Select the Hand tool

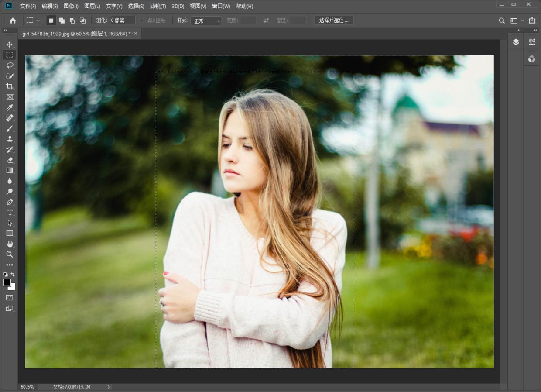point(10,244)
